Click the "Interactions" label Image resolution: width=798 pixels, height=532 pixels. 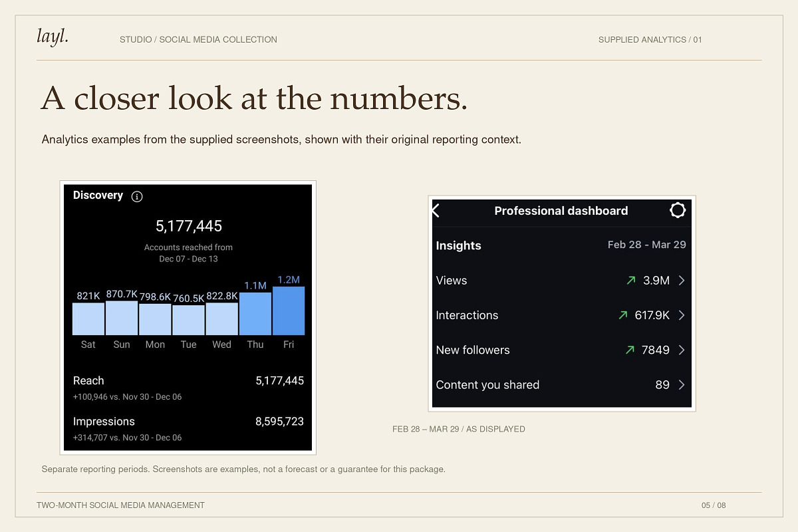[x=467, y=315]
